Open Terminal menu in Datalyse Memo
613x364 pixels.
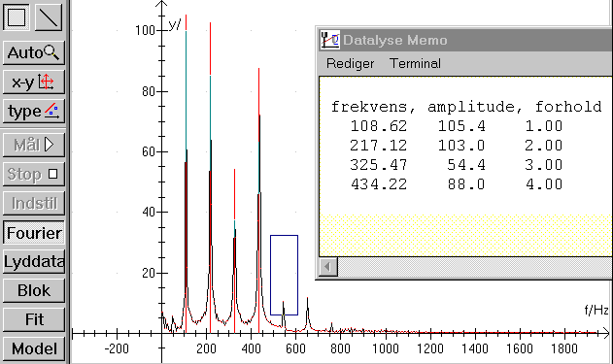click(x=415, y=63)
